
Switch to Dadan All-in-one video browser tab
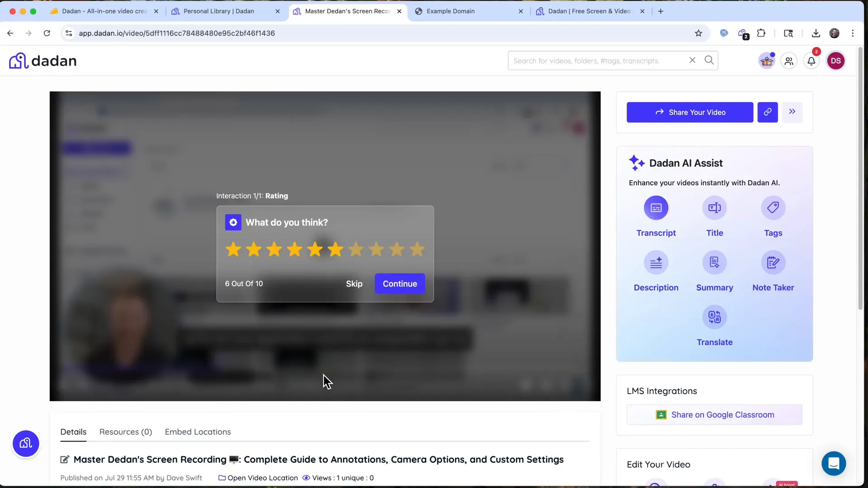point(104,11)
